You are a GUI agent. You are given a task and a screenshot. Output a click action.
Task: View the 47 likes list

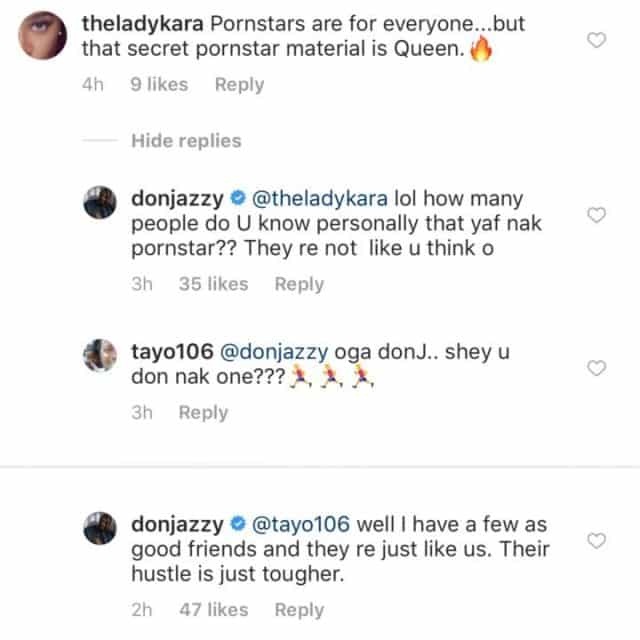213,610
